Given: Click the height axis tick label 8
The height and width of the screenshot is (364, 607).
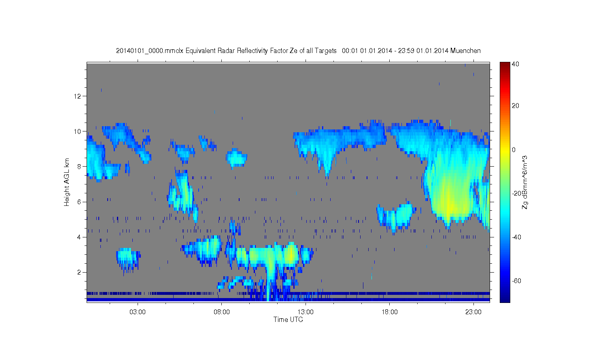Looking at the screenshot, I should click(x=80, y=167).
